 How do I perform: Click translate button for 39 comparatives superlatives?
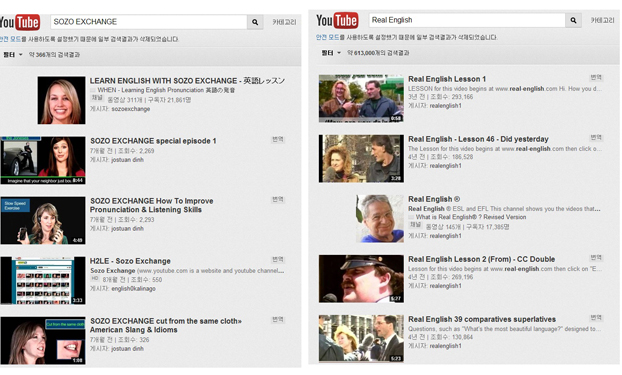pyautogui.click(x=596, y=317)
